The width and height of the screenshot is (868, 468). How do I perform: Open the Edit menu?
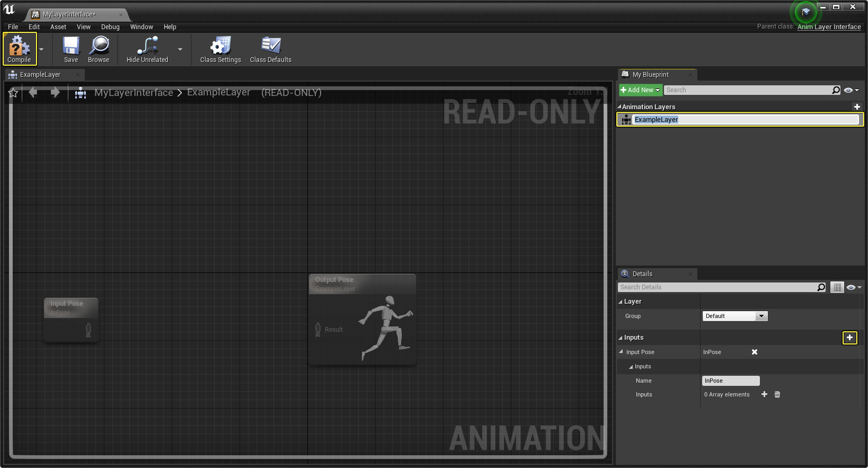(x=34, y=27)
